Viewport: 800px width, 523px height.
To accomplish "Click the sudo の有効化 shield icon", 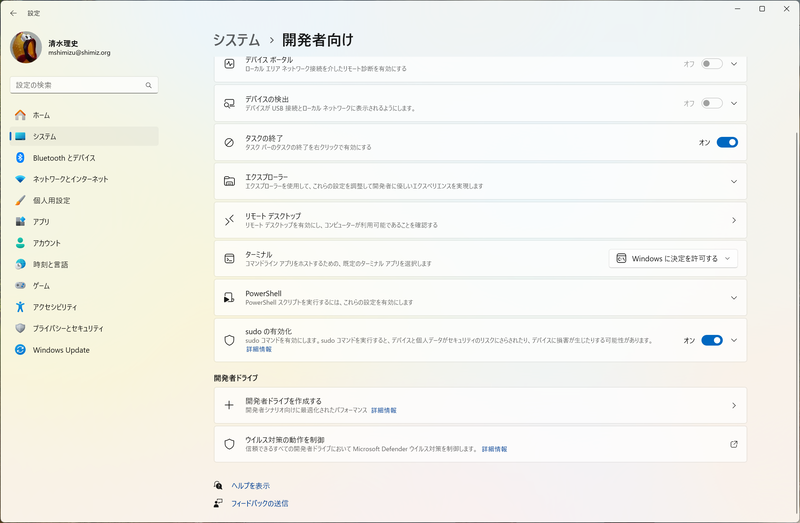I will (229, 340).
